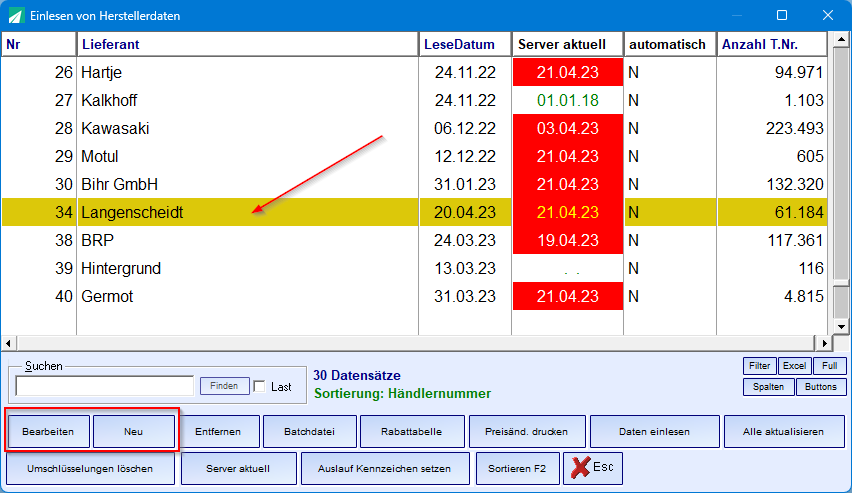Click the Neu button
This screenshot has height=493, width=852.
(134, 432)
